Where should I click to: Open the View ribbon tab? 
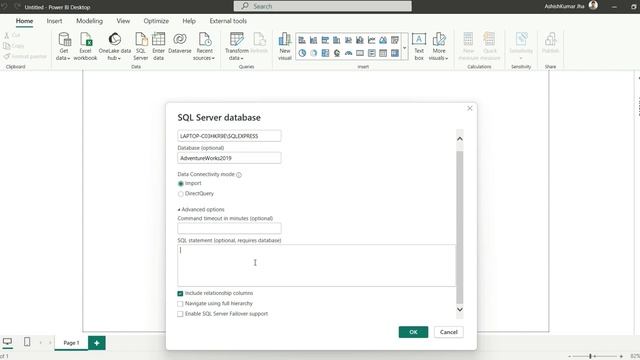123,21
